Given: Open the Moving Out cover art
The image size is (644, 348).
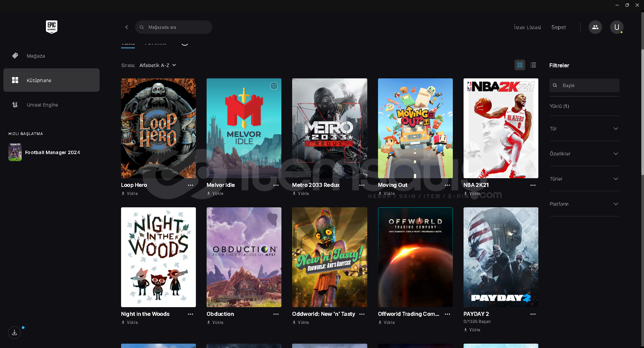Looking at the screenshot, I should point(415,128).
